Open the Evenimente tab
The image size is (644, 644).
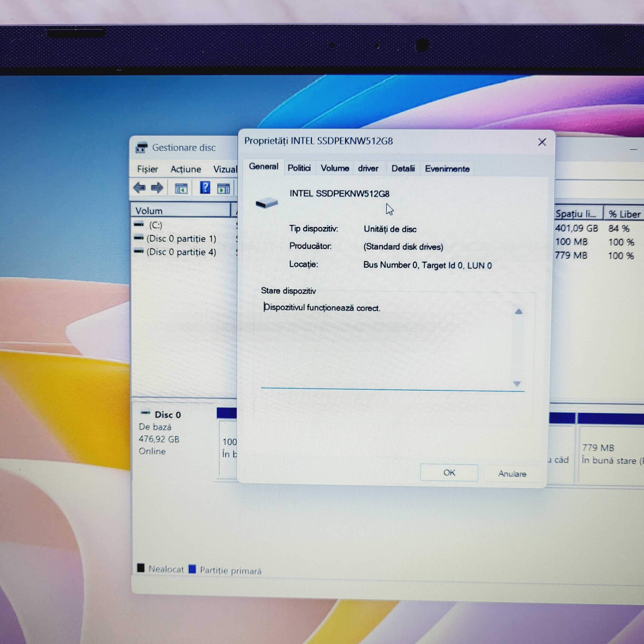pos(447,169)
